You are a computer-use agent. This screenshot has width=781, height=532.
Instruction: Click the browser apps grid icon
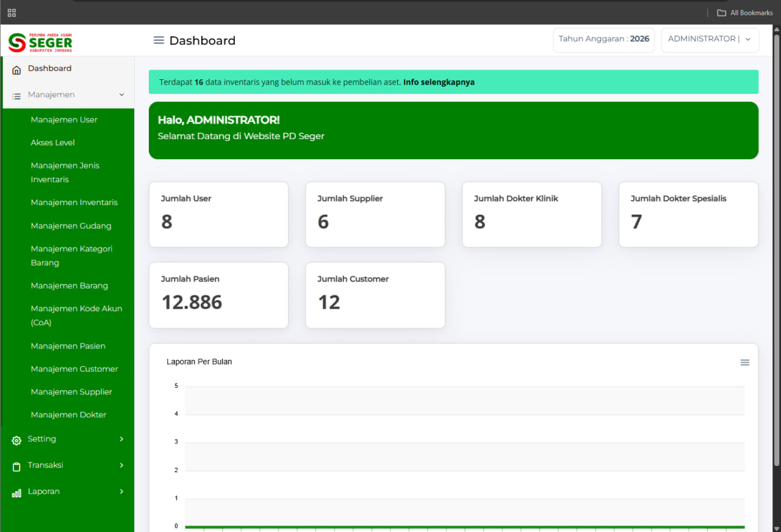[12, 12]
